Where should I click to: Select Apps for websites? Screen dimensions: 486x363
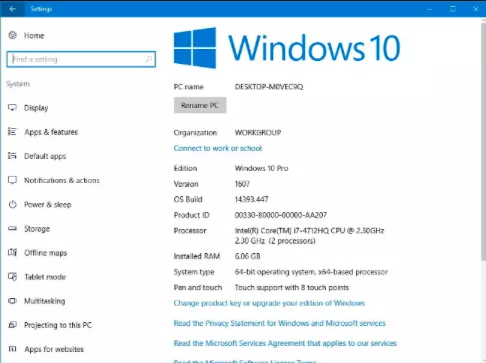click(54, 349)
